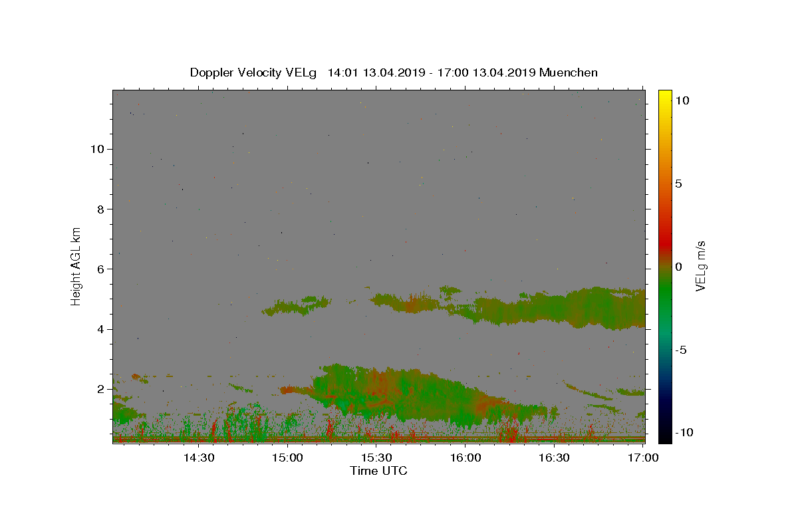Click the 15:00 time tick label

[x=287, y=458]
